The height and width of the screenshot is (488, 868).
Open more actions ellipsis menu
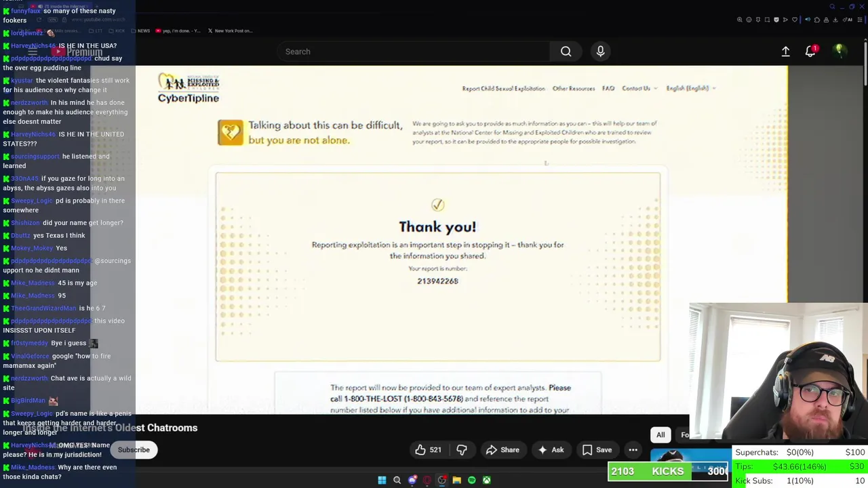point(633,450)
